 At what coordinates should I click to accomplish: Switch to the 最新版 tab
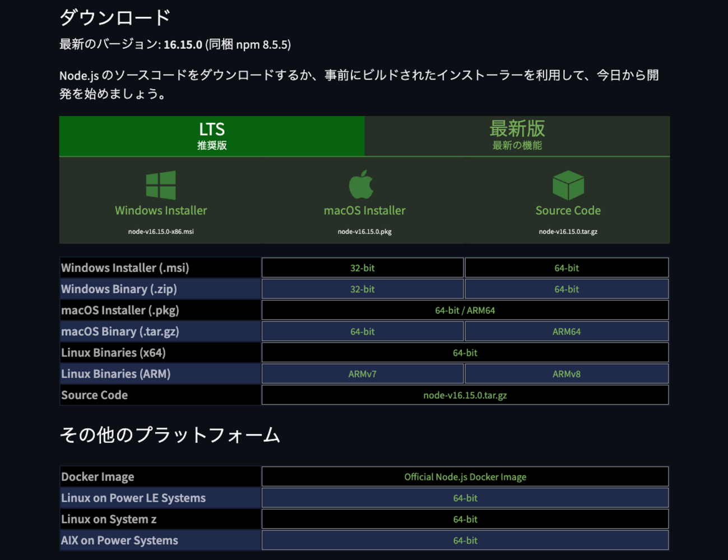[x=517, y=136]
